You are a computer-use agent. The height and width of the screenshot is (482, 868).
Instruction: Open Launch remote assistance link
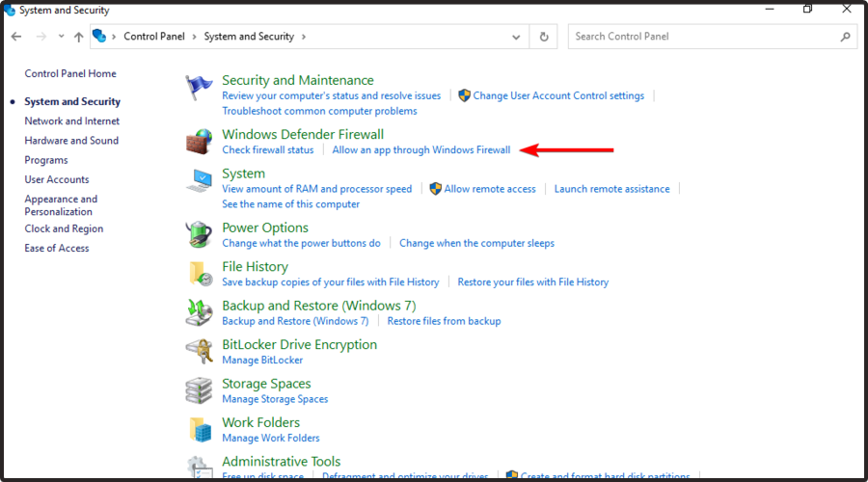tap(611, 189)
